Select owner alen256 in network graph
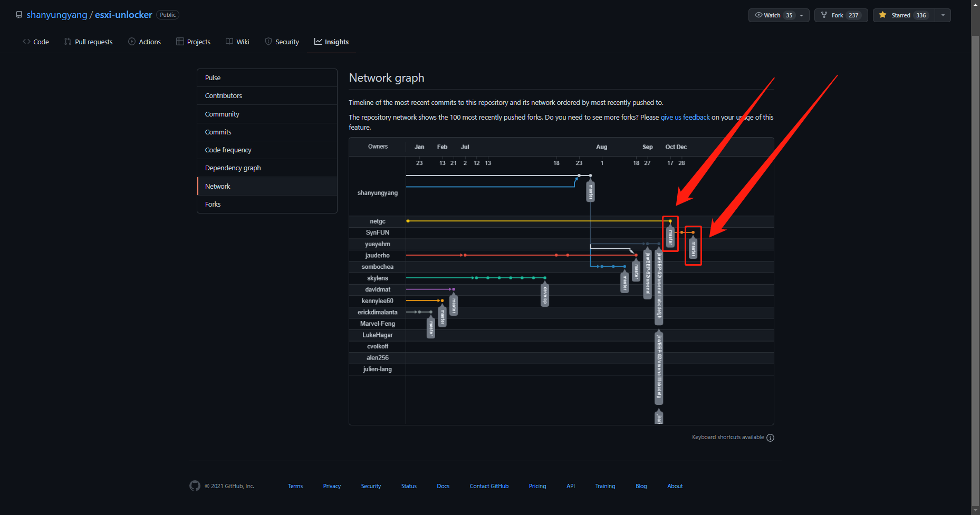This screenshot has height=515, width=980. (x=378, y=358)
